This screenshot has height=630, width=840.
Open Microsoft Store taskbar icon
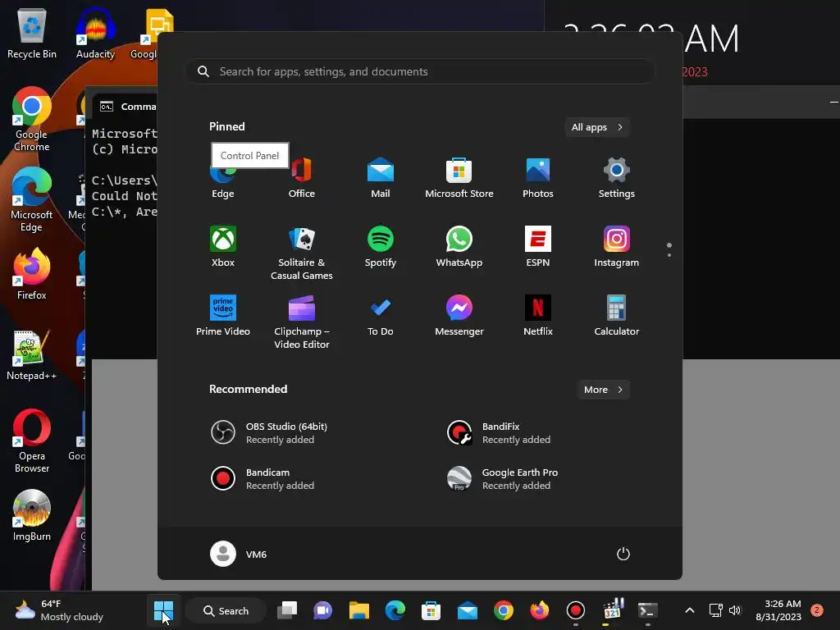[x=431, y=610]
